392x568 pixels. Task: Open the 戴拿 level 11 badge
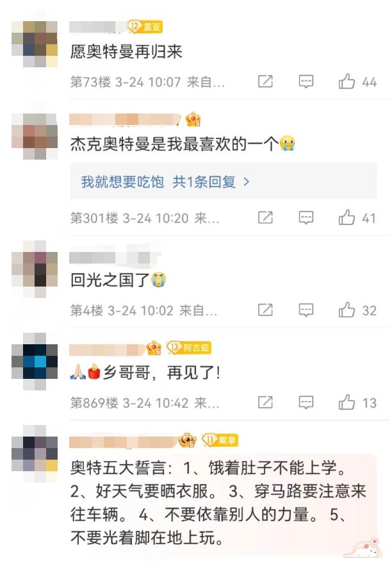(219, 440)
